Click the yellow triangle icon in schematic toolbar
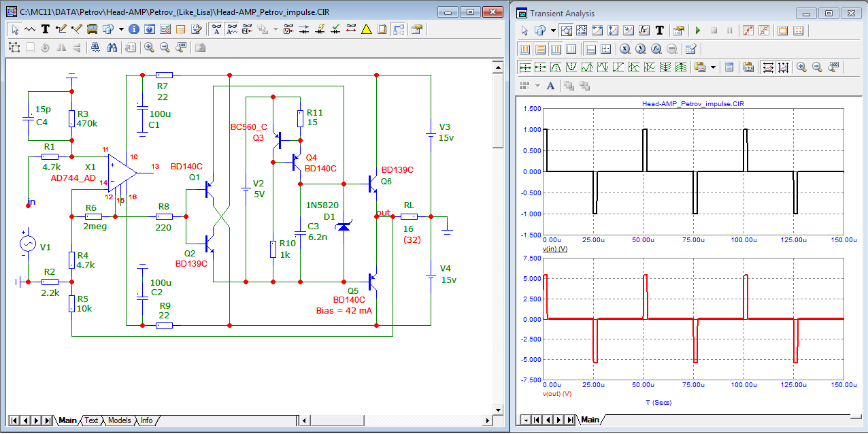868x434 pixels. pyautogui.click(x=366, y=29)
